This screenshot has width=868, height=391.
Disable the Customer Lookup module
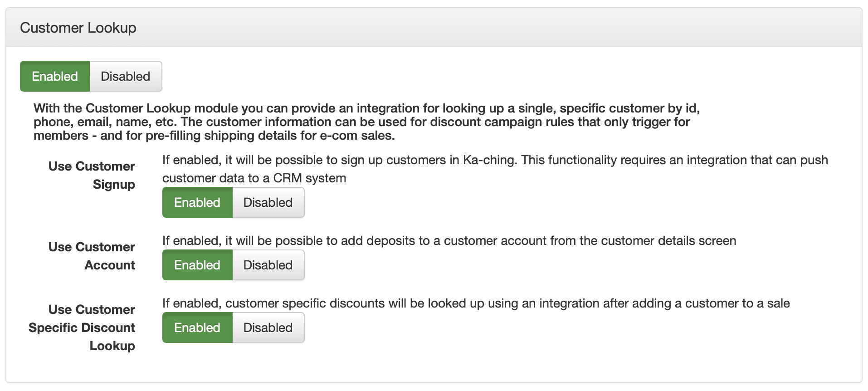125,76
